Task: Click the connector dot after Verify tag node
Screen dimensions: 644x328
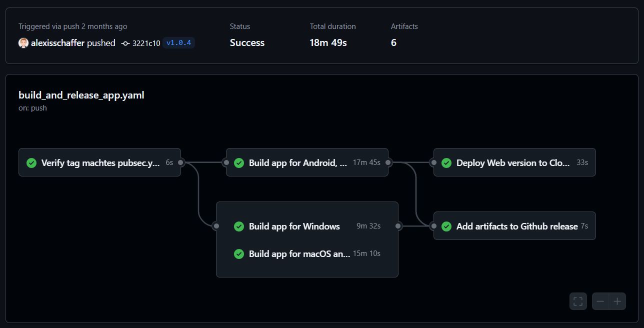Action: [181, 162]
